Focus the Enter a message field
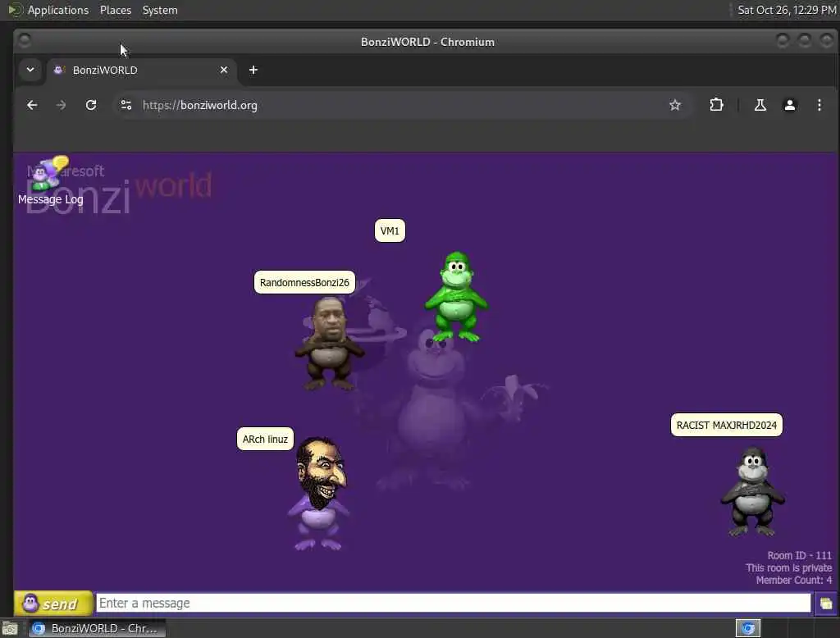 453,604
